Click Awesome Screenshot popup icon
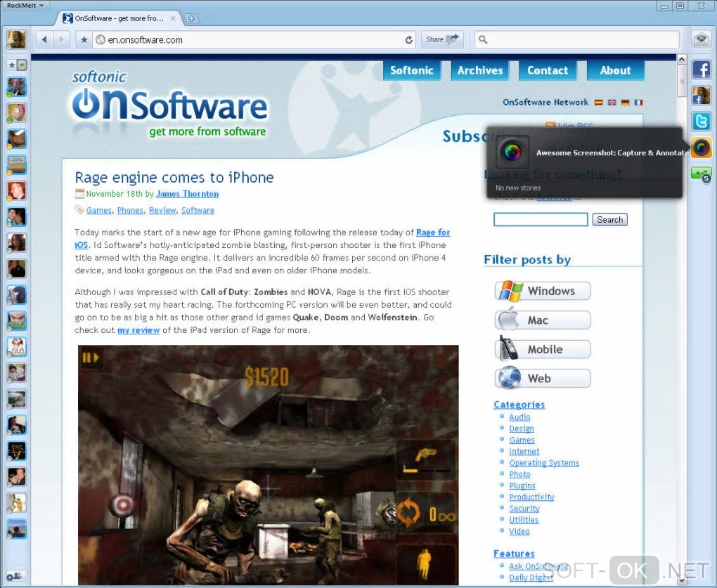Viewport: 717px width, 588px height. pos(512,152)
